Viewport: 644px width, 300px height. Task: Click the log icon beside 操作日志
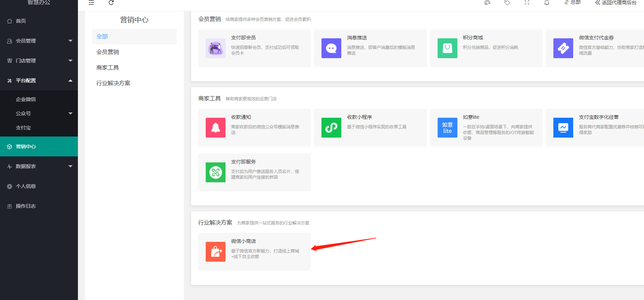click(x=10, y=206)
